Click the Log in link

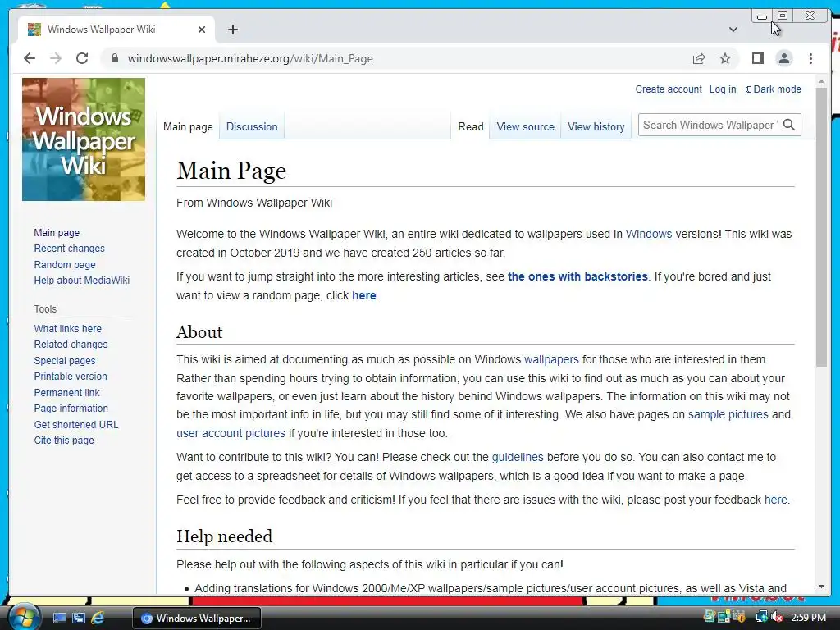tap(722, 89)
